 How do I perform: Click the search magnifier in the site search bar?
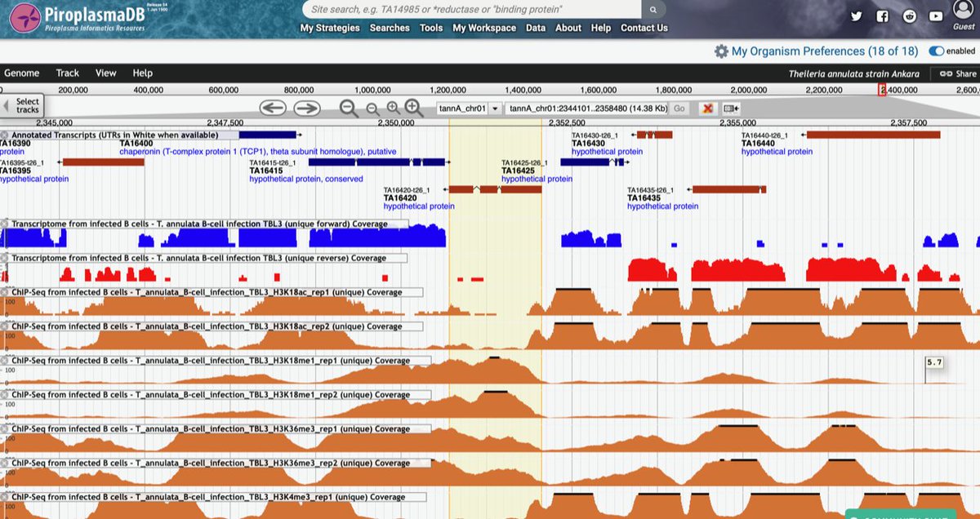pyautogui.click(x=652, y=10)
